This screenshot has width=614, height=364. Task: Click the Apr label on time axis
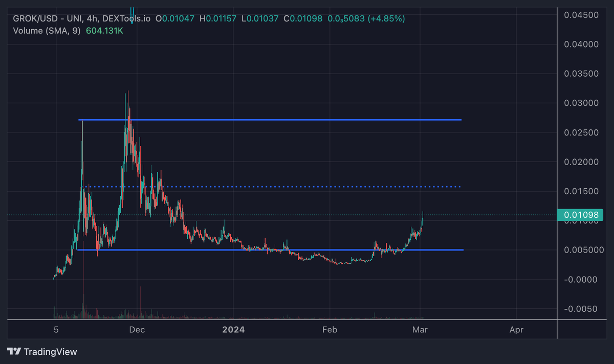517,330
